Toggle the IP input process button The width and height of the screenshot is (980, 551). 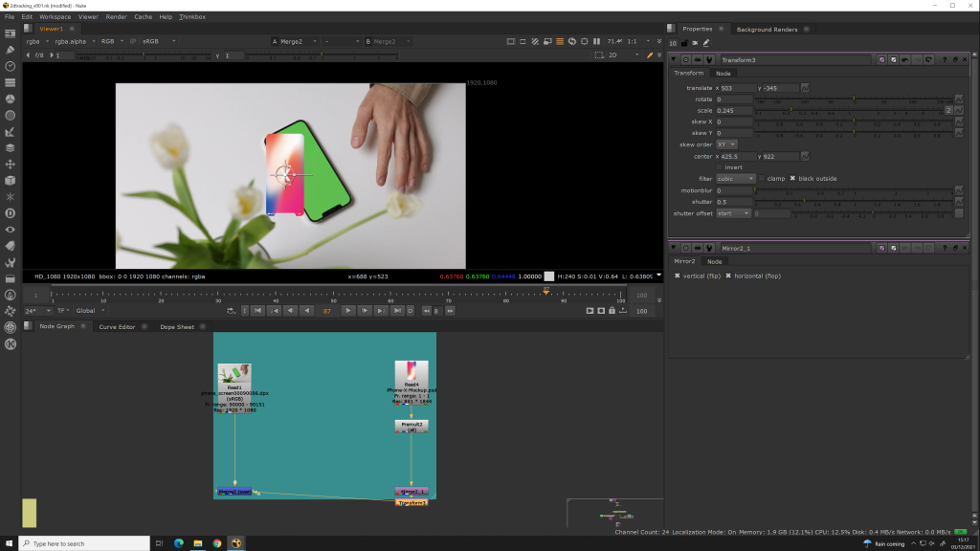click(x=132, y=41)
